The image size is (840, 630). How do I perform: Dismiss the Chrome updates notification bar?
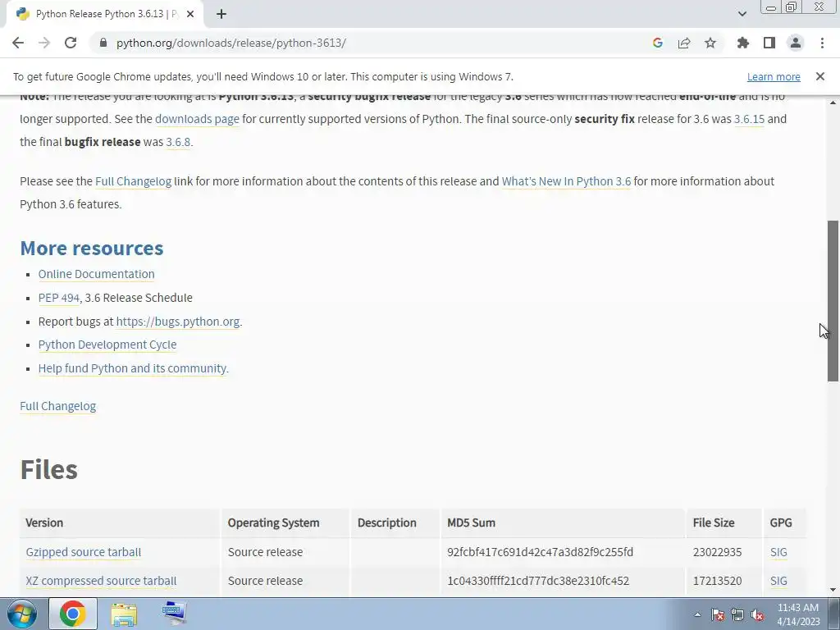pos(820,76)
